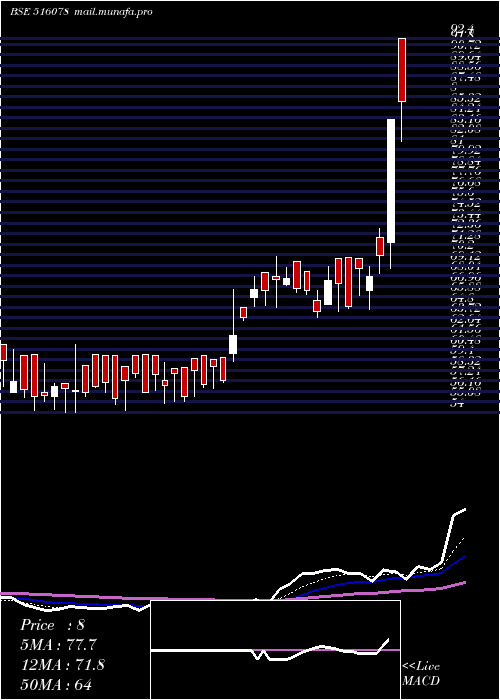This screenshot has height=700, width=500.
Task: Click inside the MACD inset panel
Action: (x=275, y=650)
